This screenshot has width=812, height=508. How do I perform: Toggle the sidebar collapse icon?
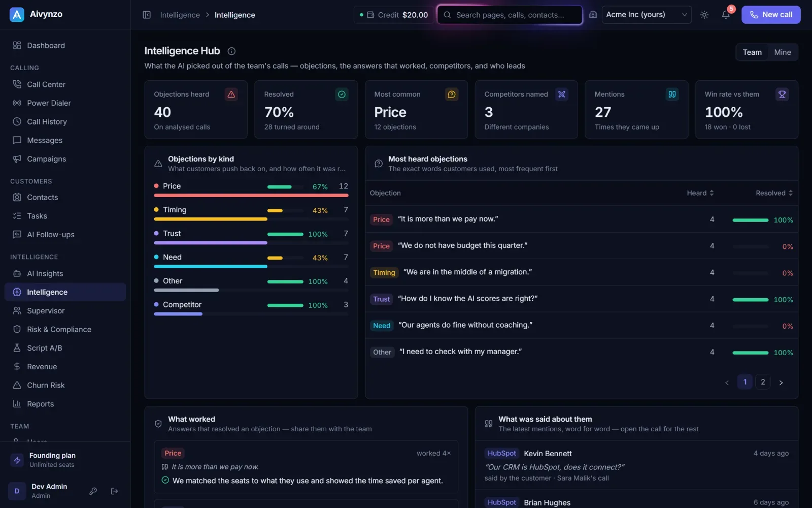tap(147, 15)
